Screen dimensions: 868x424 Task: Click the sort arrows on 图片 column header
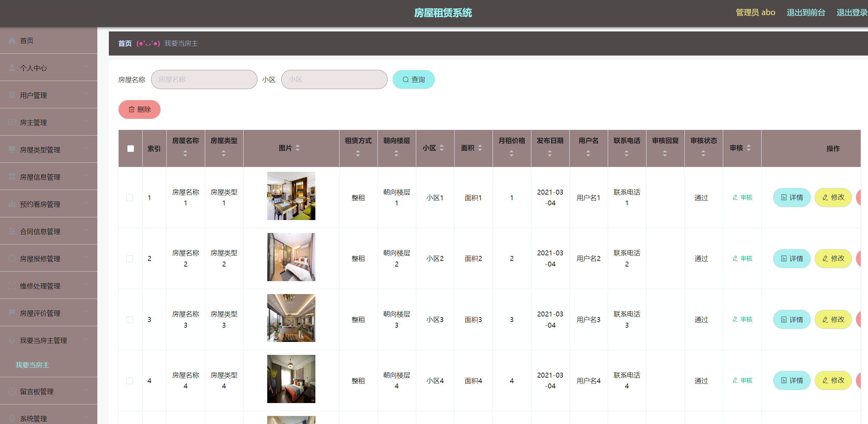pyautogui.click(x=298, y=148)
